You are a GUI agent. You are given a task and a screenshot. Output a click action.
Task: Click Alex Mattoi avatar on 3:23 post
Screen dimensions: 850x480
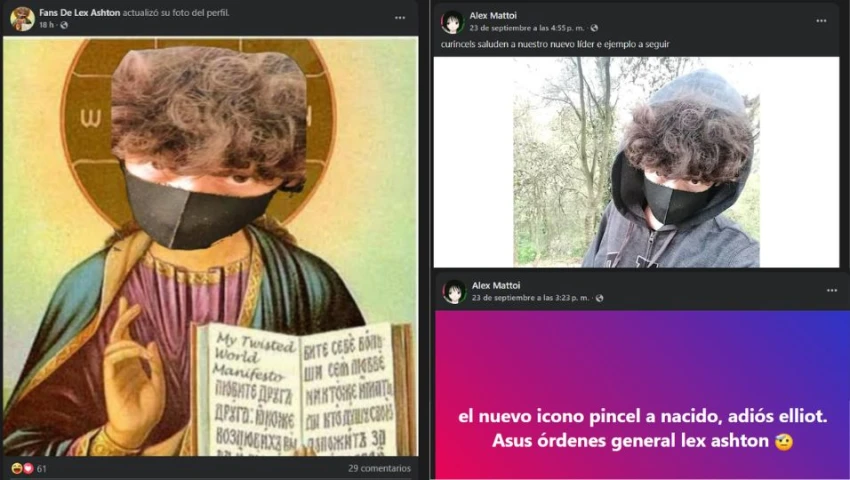(x=454, y=291)
